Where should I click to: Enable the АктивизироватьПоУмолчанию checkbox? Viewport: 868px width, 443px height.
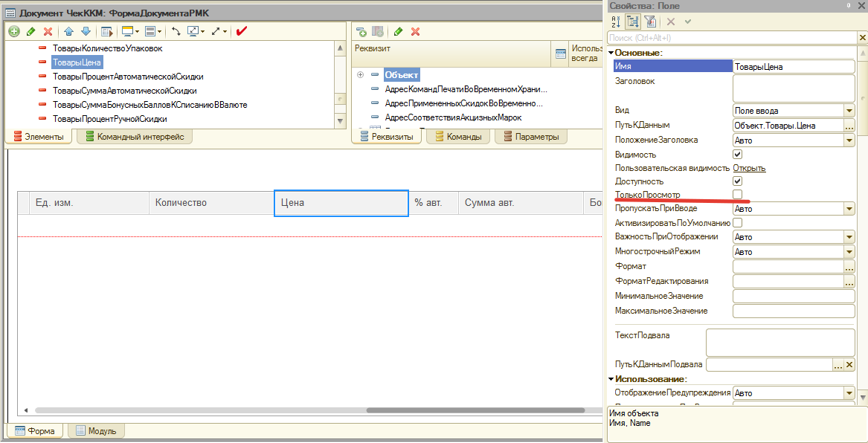tap(737, 223)
